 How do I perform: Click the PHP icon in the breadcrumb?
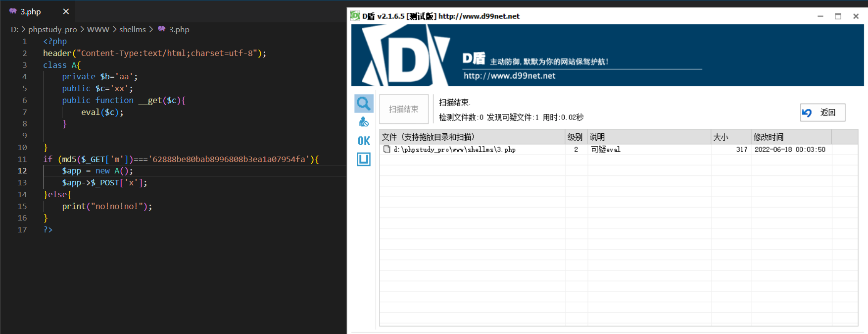coord(161,29)
